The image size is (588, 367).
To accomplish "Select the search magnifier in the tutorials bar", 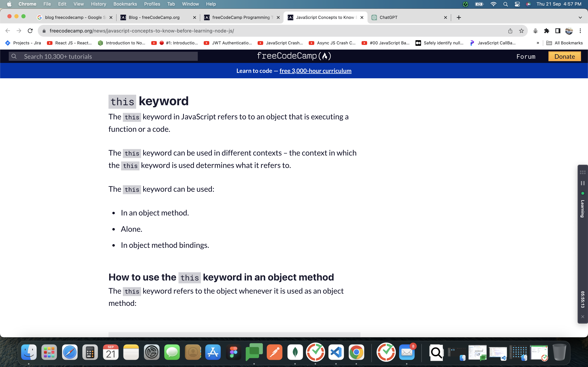I will (x=14, y=56).
